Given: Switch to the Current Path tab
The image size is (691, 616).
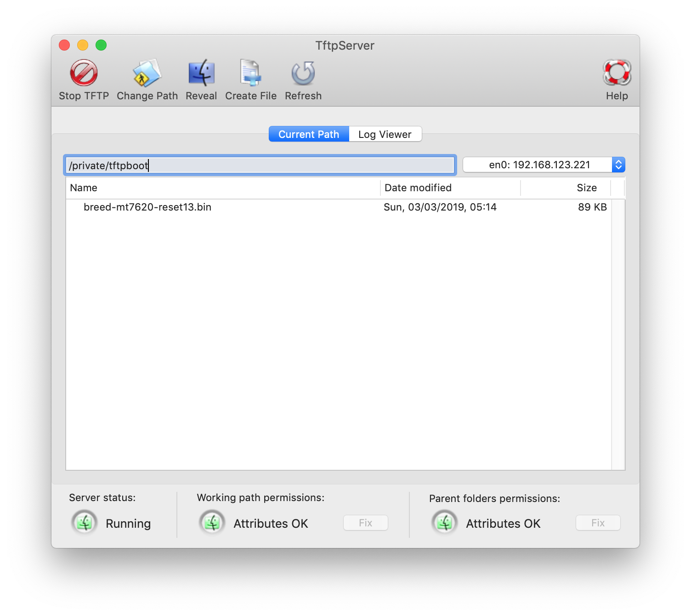Looking at the screenshot, I should coord(309,134).
